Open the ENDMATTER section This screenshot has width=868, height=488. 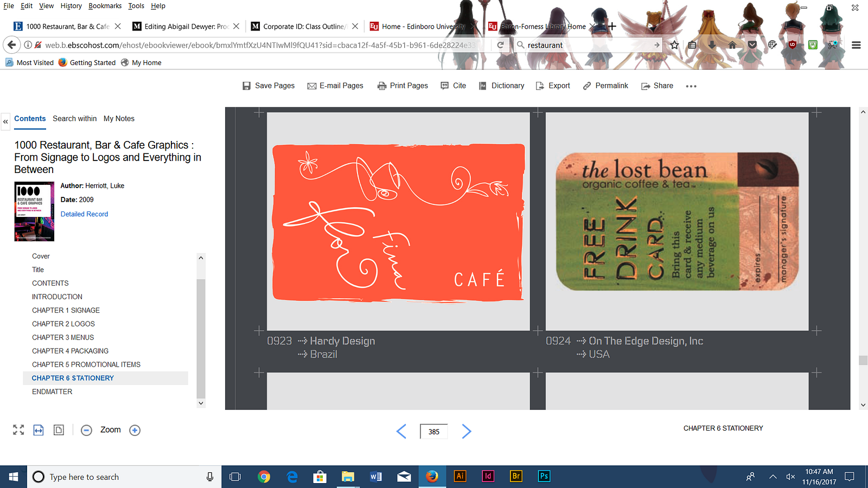(x=52, y=392)
